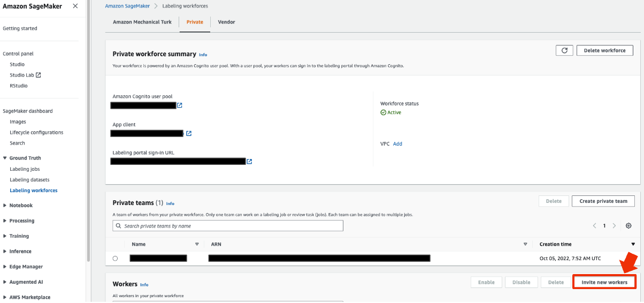The height and width of the screenshot is (303, 644).
Task: Open Labeling portal sign-in URL external icon
Action: 249,161
